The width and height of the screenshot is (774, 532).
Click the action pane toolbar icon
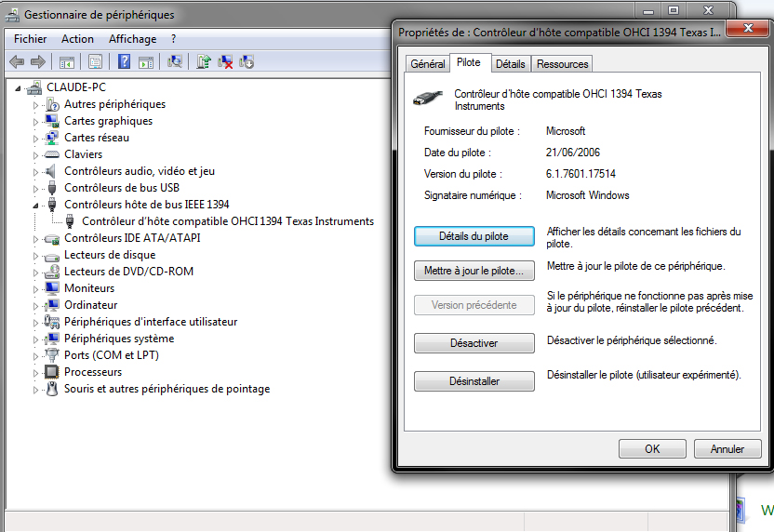coord(146,62)
